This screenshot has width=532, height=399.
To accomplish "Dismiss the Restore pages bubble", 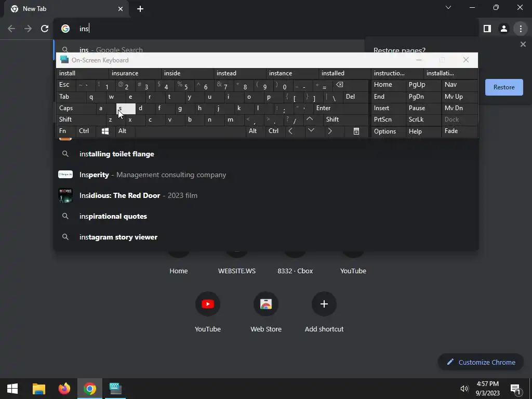I will click(x=523, y=44).
